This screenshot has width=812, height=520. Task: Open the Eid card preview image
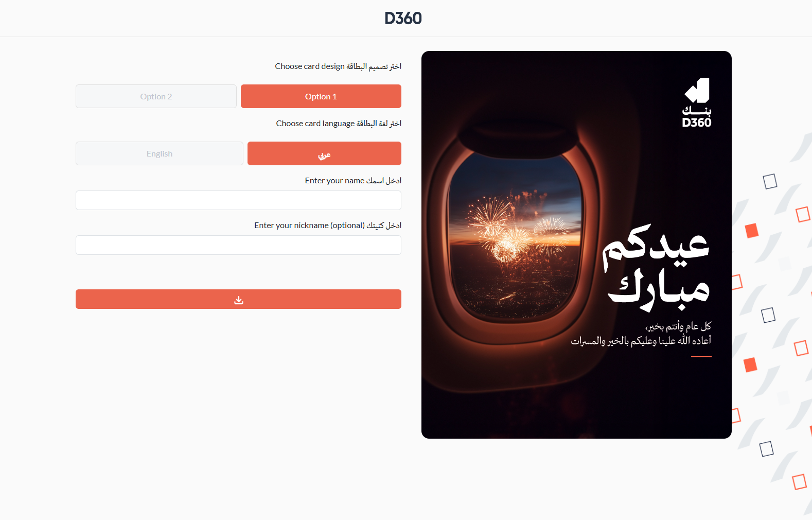pos(576,245)
